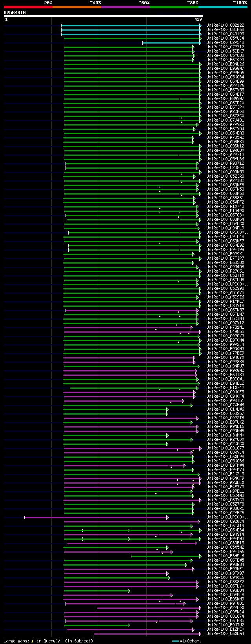Click the purple alignment bar for Q60DA4
The image size is (251, 644).
[x=147, y=634]
